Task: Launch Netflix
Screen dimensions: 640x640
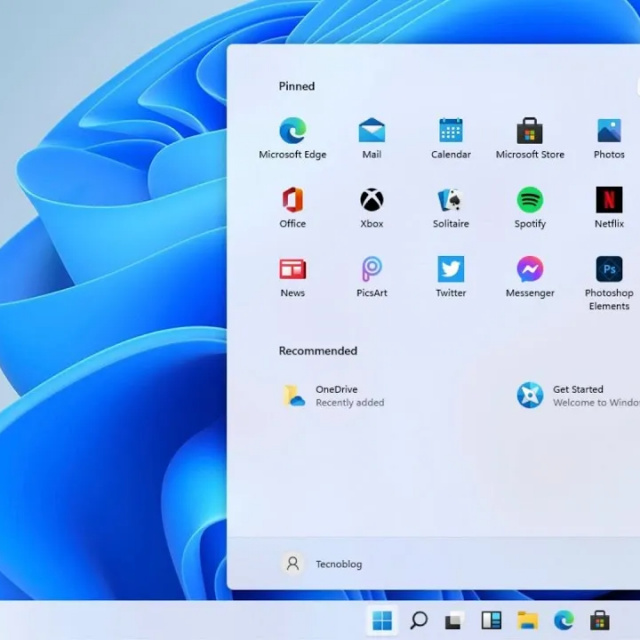Action: (x=609, y=207)
